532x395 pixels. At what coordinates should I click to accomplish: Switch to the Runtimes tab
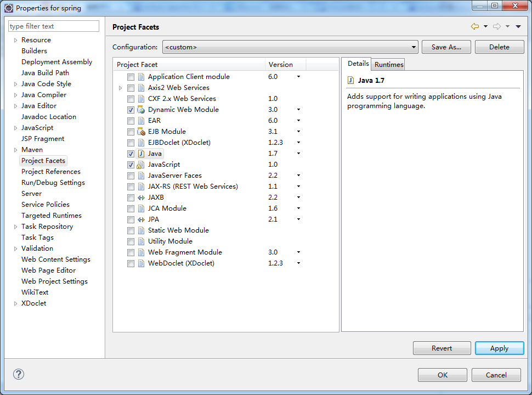tap(389, 65)
